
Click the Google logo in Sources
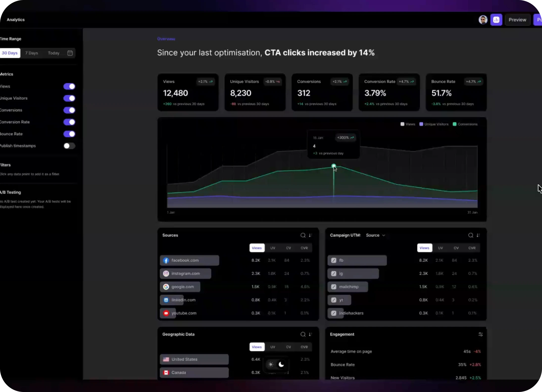point(166,287)
